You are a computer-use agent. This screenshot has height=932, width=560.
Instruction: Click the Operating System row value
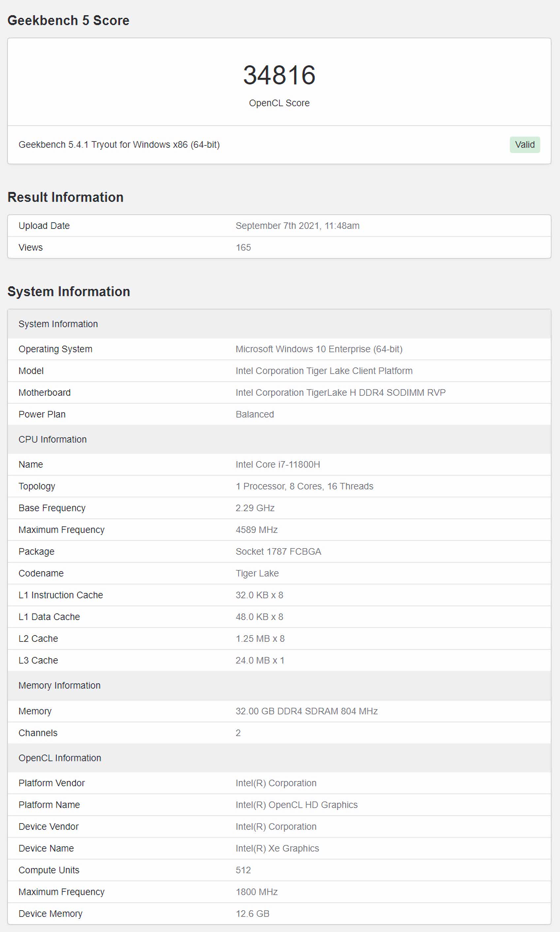point(319,349)
